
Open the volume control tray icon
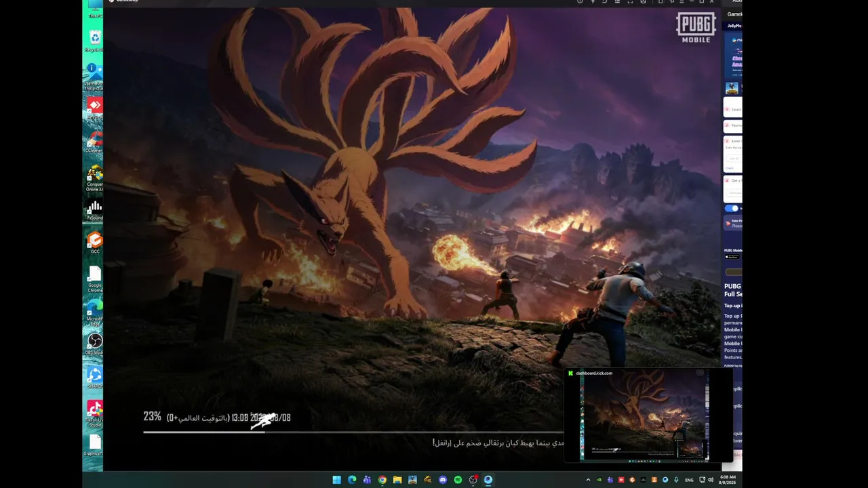pos(711,480)
